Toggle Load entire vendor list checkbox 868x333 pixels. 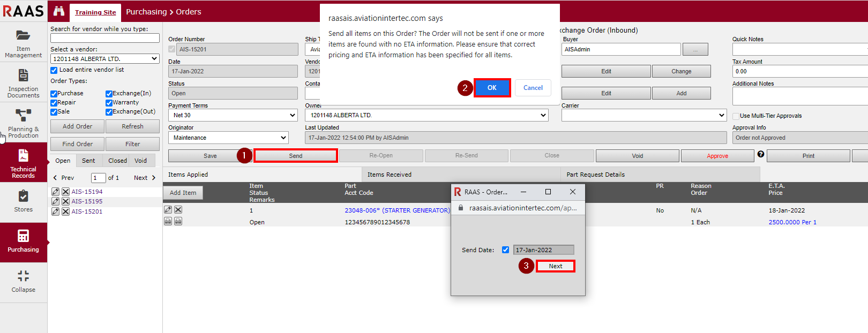[x=54, y=70]
